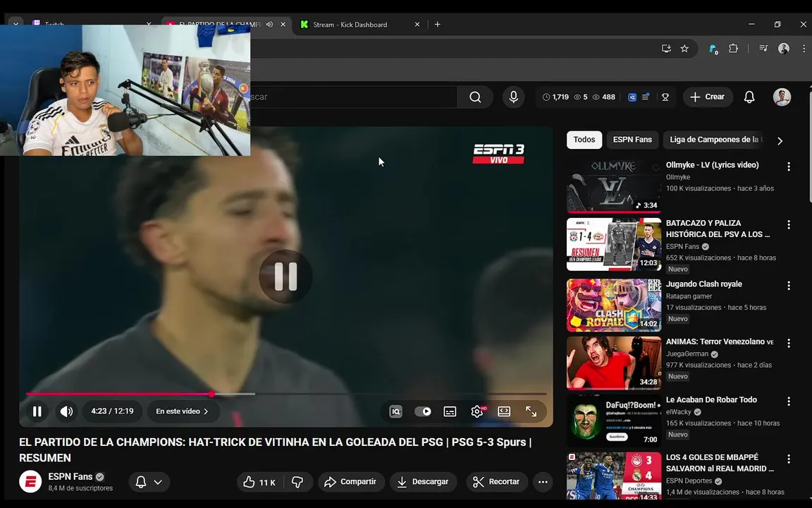
Task: Open options menu for ANIMAS Terror Venezolano video
Action: (788, 343)
